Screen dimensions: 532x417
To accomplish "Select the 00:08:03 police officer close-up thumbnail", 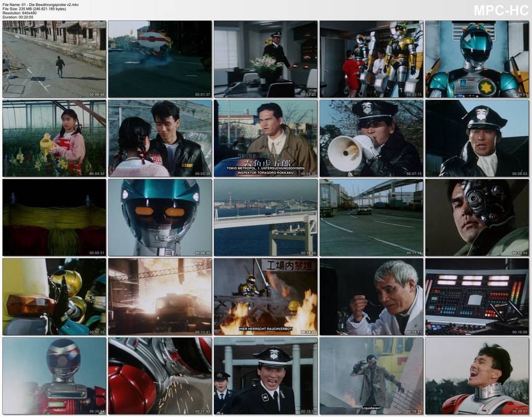I will coord(477,138).
